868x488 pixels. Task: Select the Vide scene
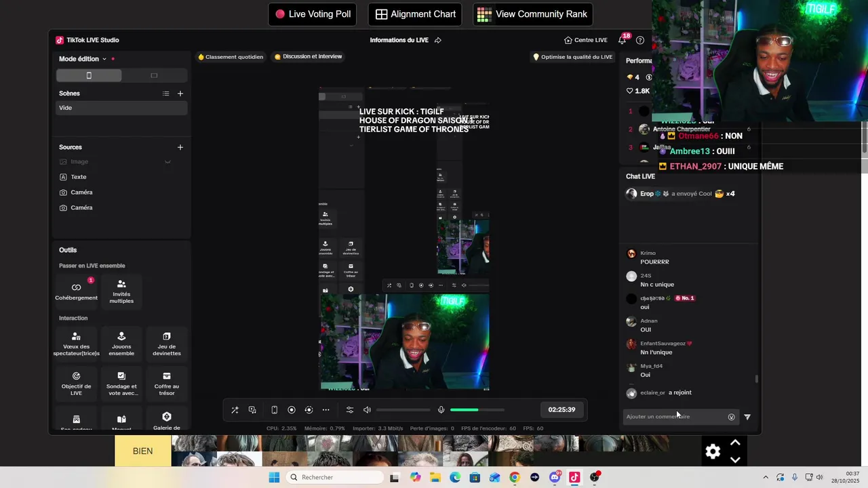122,108
